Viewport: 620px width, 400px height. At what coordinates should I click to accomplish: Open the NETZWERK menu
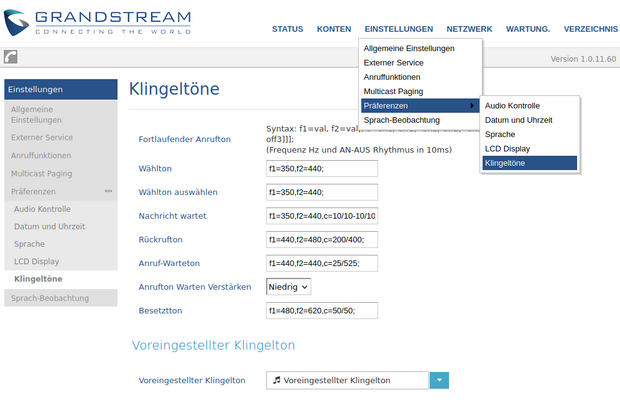469,29
